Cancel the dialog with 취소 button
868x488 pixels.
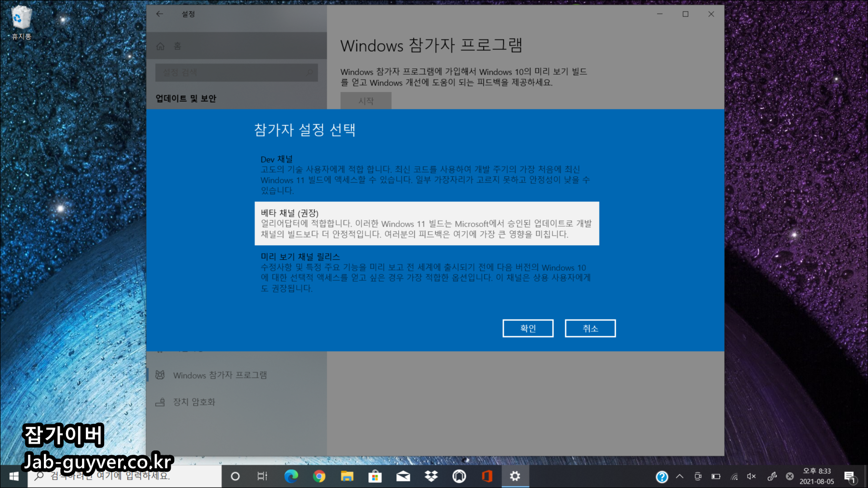(590, 329)
